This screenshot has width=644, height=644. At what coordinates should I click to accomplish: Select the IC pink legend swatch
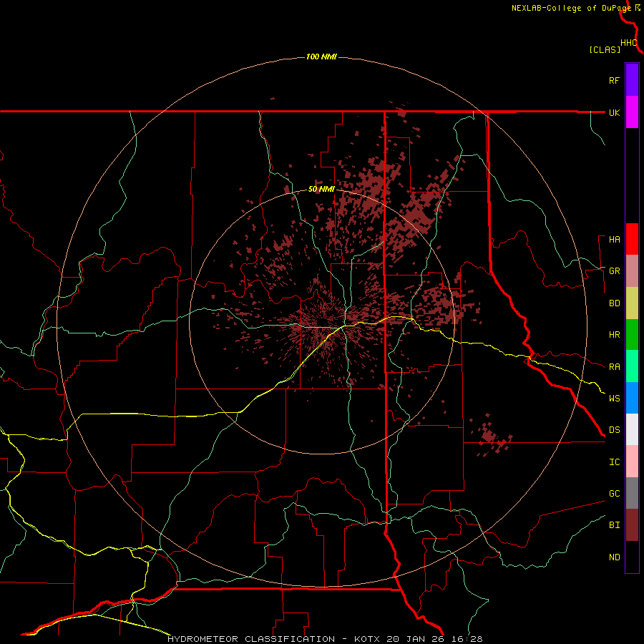[x=632, y=462]
